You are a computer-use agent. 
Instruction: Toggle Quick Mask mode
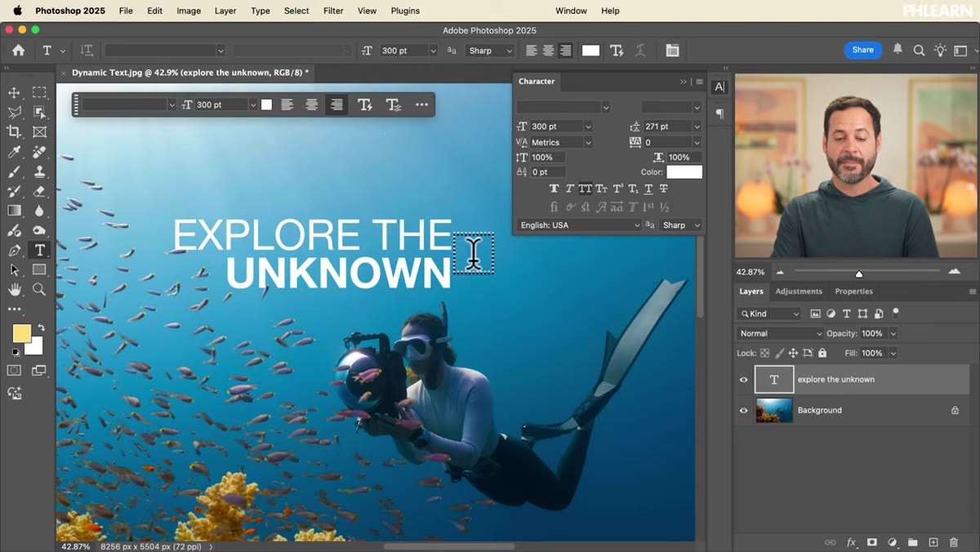click(x=14, y=370)
